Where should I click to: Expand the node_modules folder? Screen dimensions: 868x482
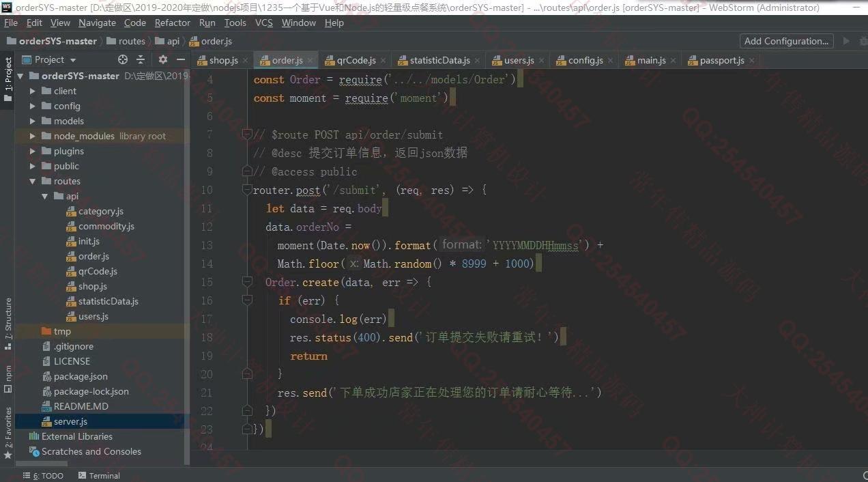pyautogui.click(x=32, y=136)
